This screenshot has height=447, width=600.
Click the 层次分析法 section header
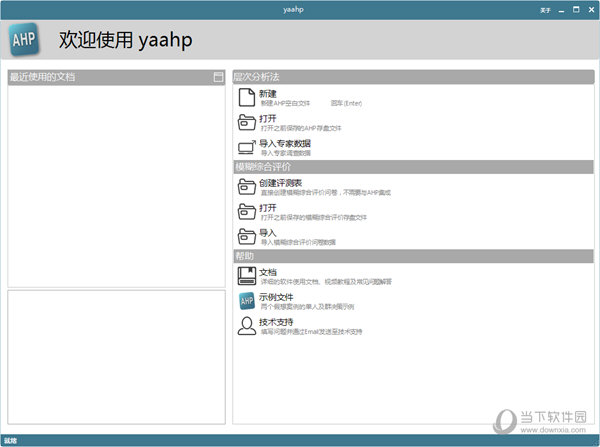[413, 77]
